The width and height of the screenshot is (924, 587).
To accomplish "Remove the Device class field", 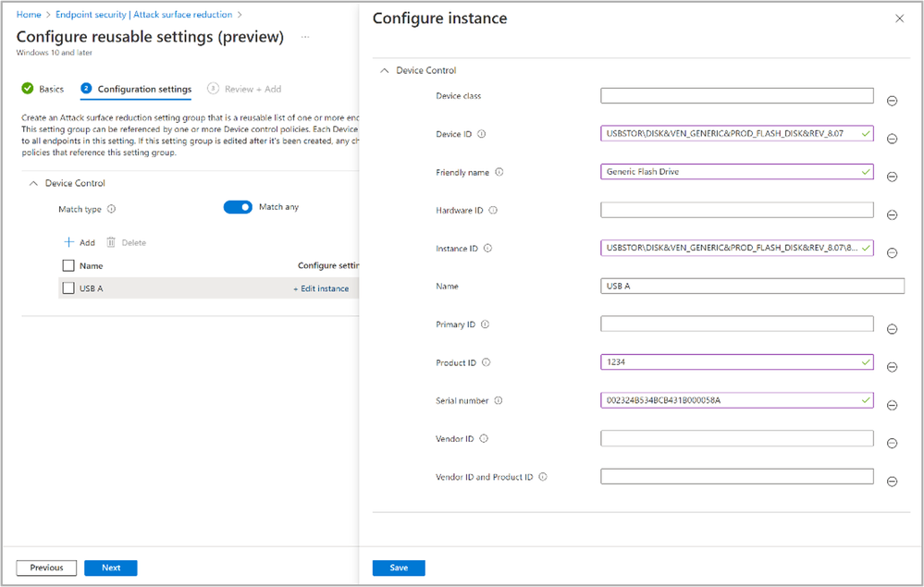I will coord(892,101).
